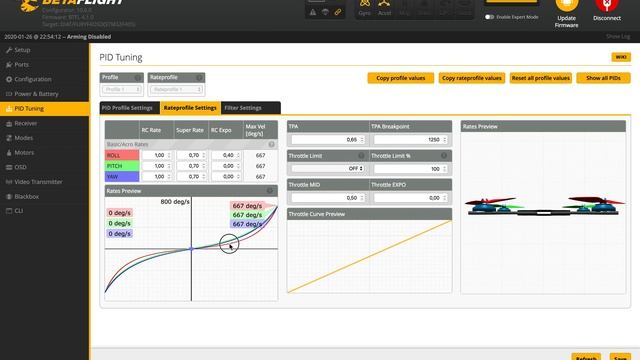
Task: Click PITCH RC Expo field
Action: pos(226,166)
